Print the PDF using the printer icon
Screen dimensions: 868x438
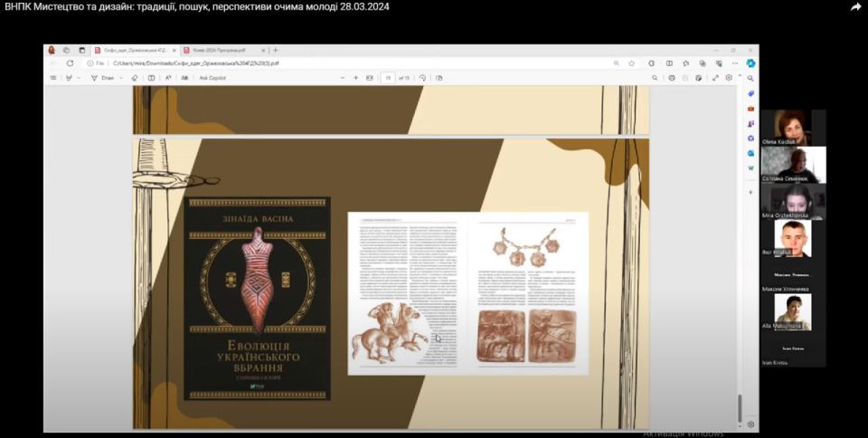[672, 78]
